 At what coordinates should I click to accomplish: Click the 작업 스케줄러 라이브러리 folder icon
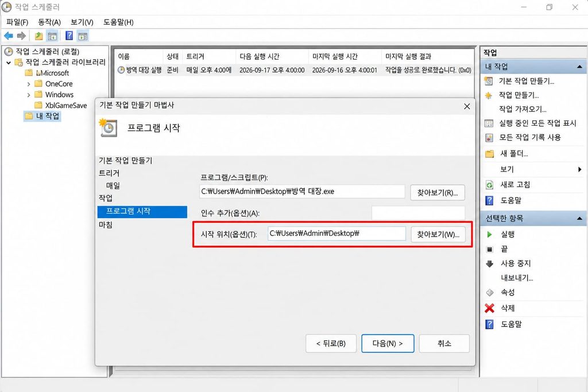pos(19,62)
